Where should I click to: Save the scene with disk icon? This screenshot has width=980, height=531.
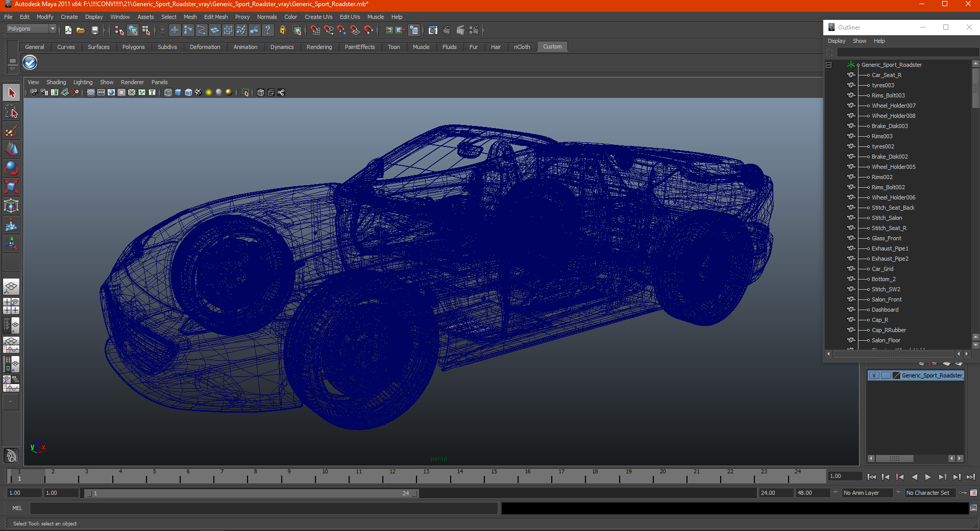[x=94, y=31]
